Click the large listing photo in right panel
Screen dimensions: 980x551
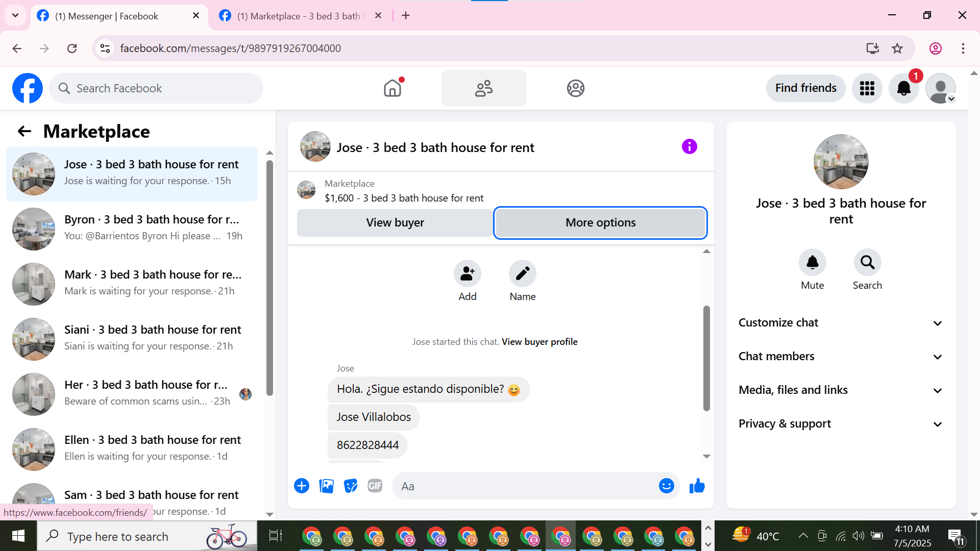(841, 162)
